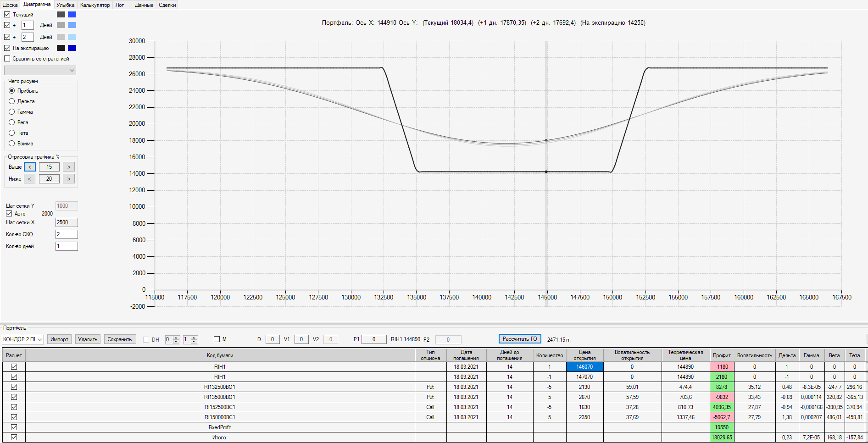
Task: Click the gray +1 Дней color swatch
Action: [61, 25]
